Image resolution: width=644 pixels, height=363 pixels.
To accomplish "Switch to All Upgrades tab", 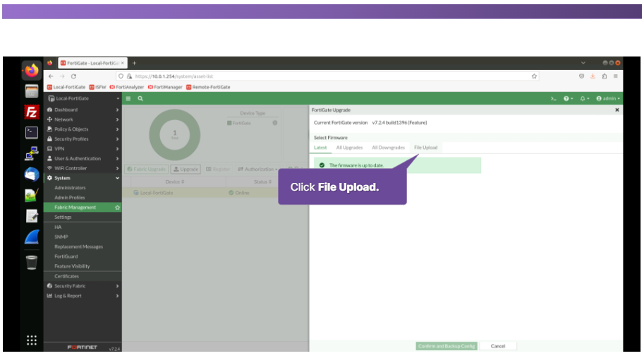I will [349, 148].
